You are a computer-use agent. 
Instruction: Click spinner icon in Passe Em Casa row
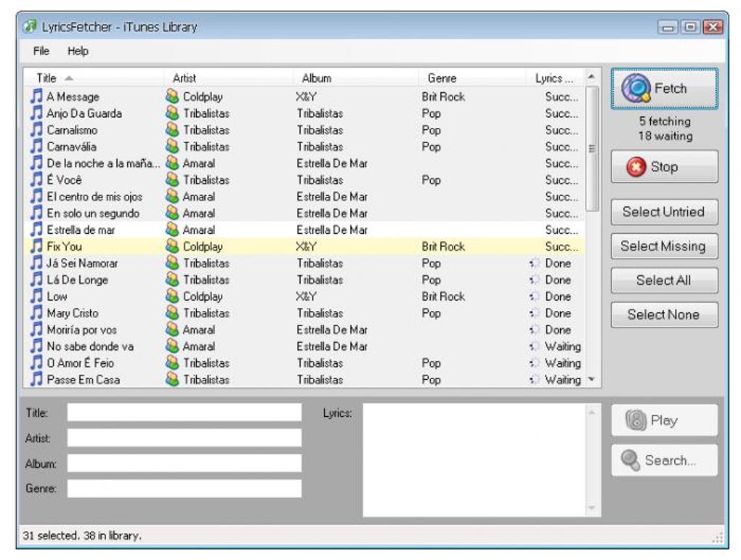click(535, 379)
